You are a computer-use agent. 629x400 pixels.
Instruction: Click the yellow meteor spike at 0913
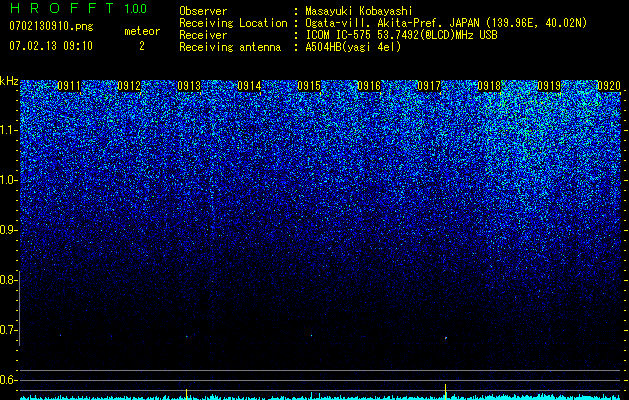pos(186,394)
